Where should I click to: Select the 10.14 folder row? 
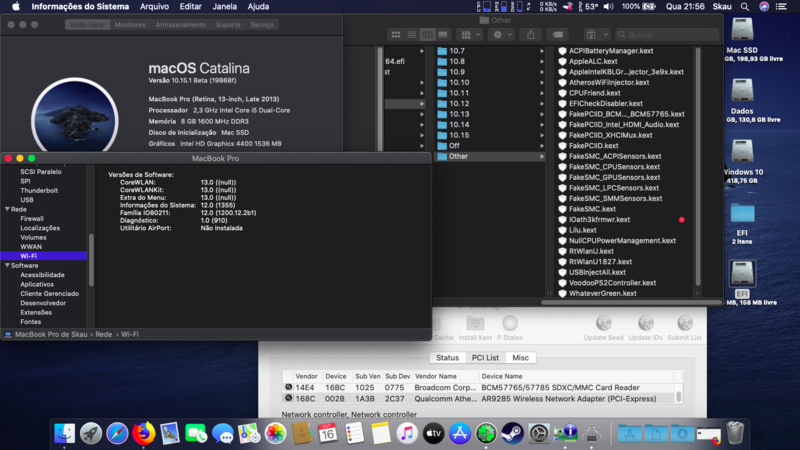pyautogui.click(x=490, y=124)
